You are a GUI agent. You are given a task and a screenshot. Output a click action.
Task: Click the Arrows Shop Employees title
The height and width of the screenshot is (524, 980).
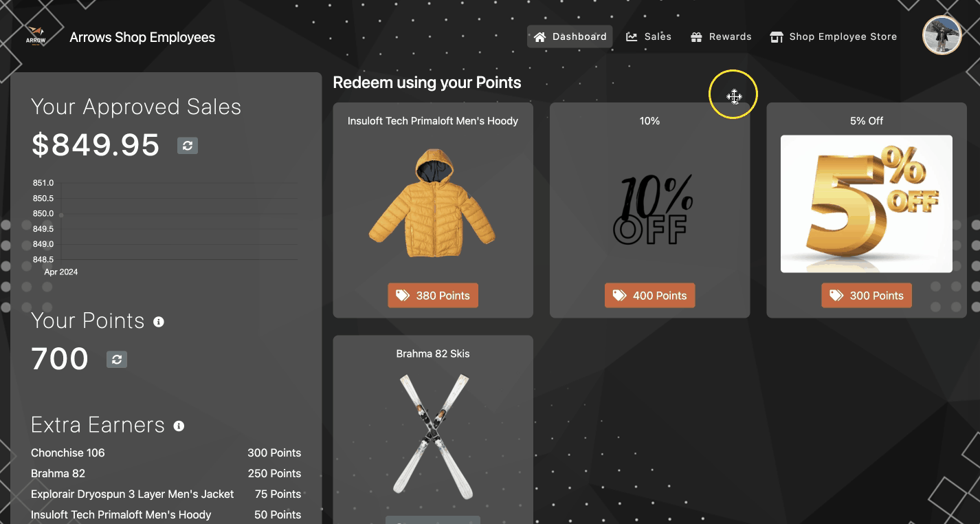click(142, 37)
